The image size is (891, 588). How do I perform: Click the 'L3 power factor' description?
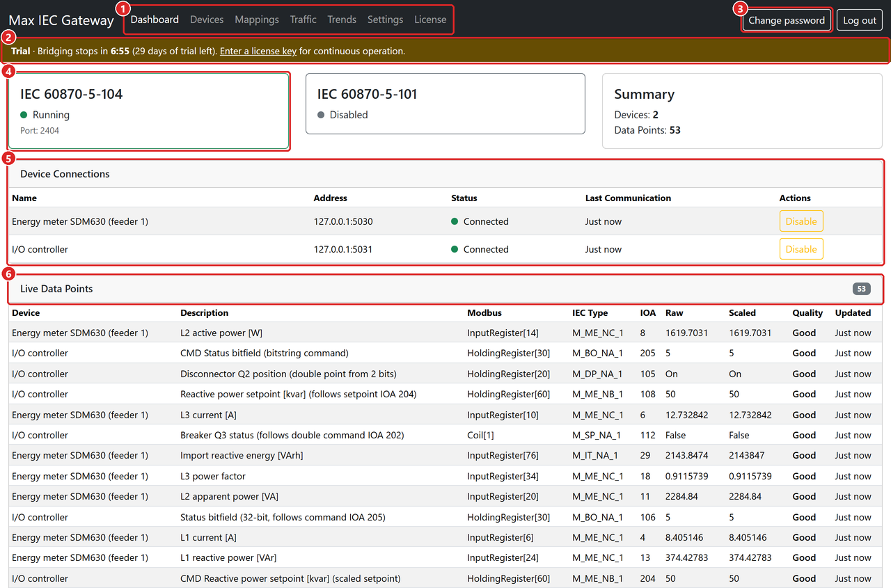click(x=213, y=476)
